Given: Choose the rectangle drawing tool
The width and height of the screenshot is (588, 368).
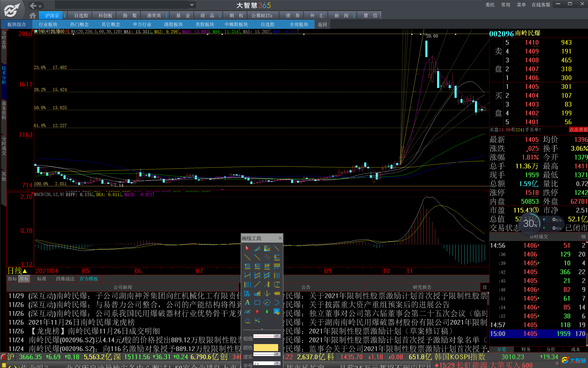Looking at the screenshot, I should 257,302.
